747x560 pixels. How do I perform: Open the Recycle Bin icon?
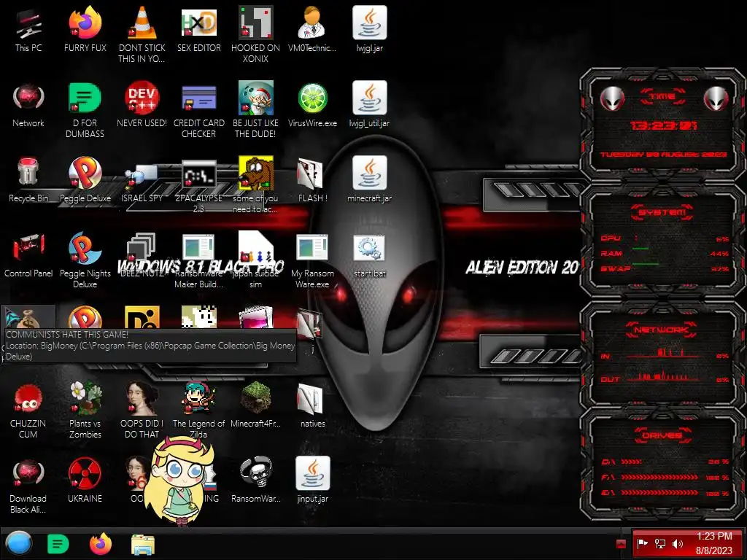28,172
